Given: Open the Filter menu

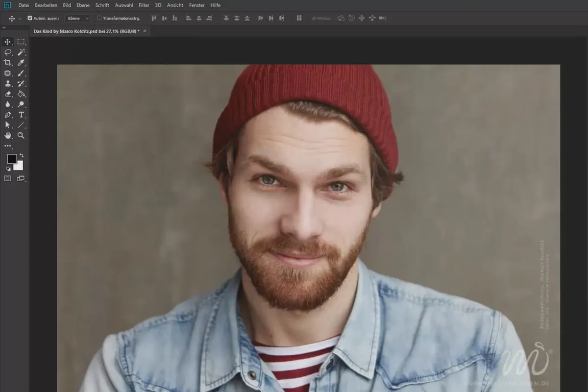Looking at the screenshot, I should click(144, 5).
